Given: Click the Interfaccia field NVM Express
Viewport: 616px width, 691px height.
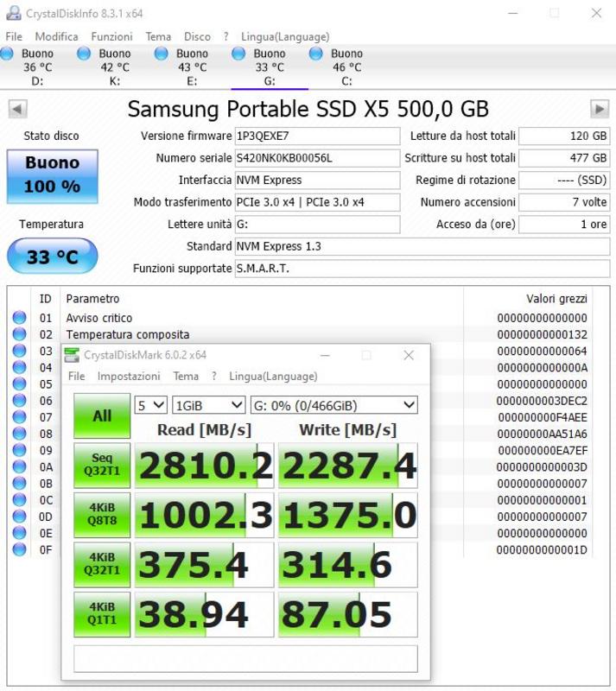Looking at the screenshot, I should [x=317, y=181].
